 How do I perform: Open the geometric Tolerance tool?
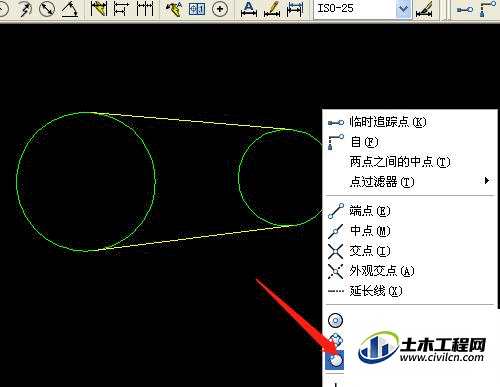coord(197,9)
